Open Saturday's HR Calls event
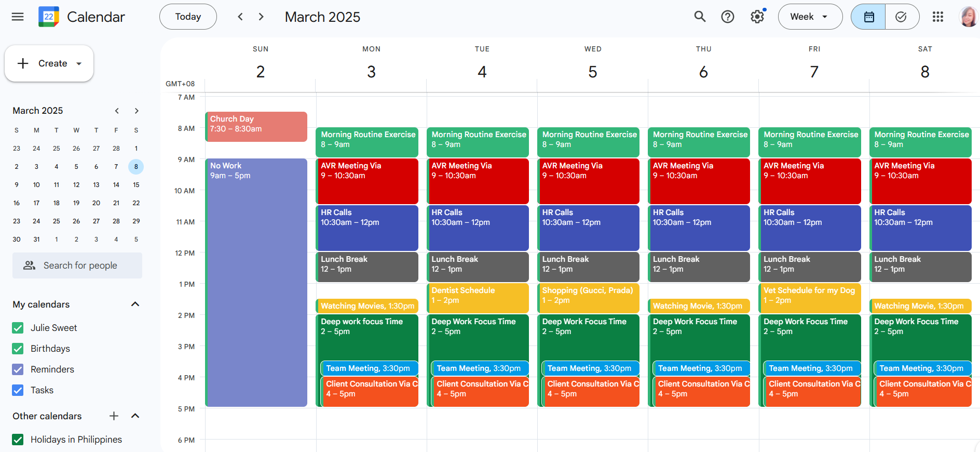 click(x=920, y=228)
